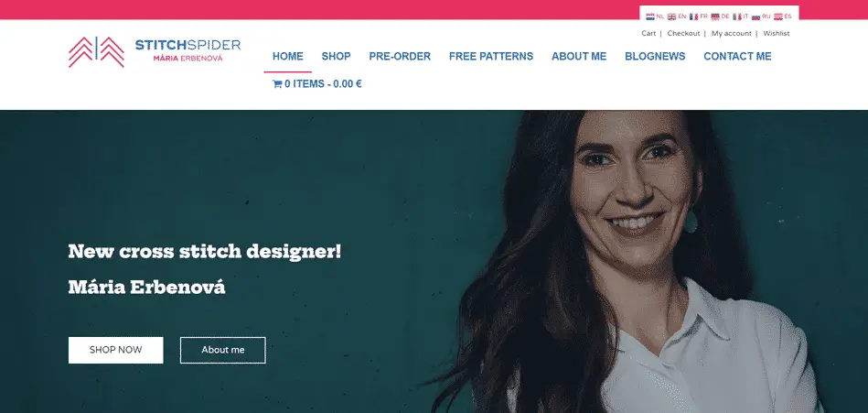Open the cart icon showing 0 items
This screenshot has width=868, height=413.
[277, 84]
